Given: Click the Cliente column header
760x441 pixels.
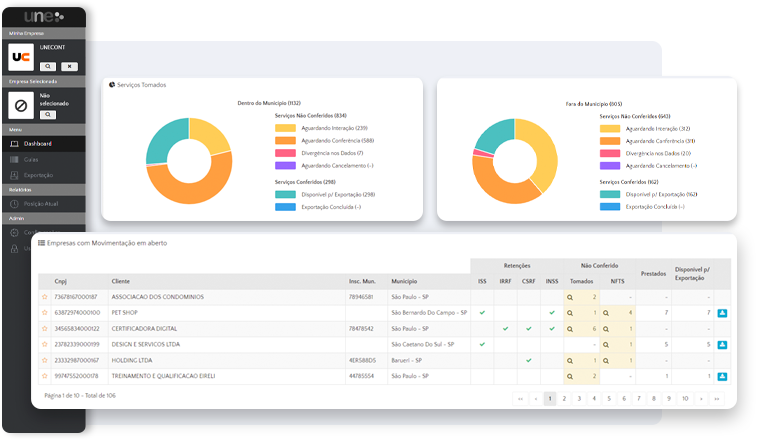Looking at the screenshot, I should point(121,282).
